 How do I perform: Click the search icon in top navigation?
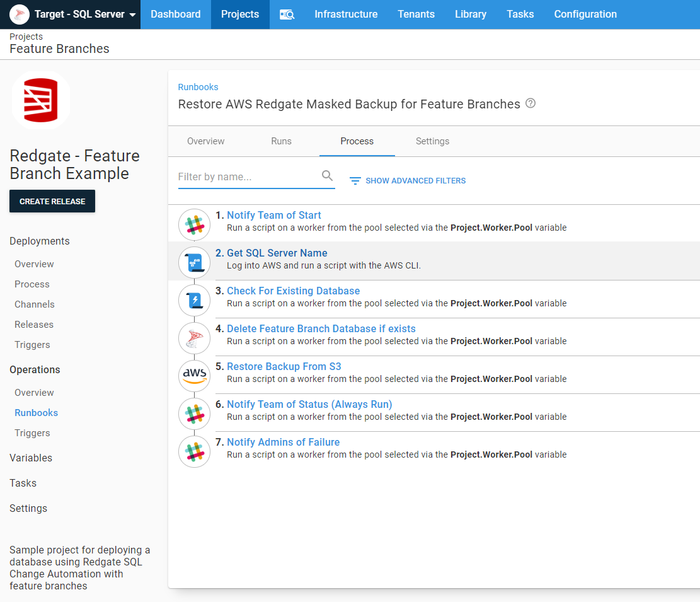(x=287, y=14)
